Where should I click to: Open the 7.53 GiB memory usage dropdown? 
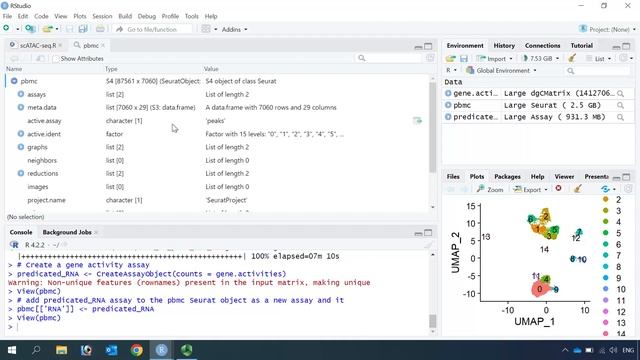(541, 59)
